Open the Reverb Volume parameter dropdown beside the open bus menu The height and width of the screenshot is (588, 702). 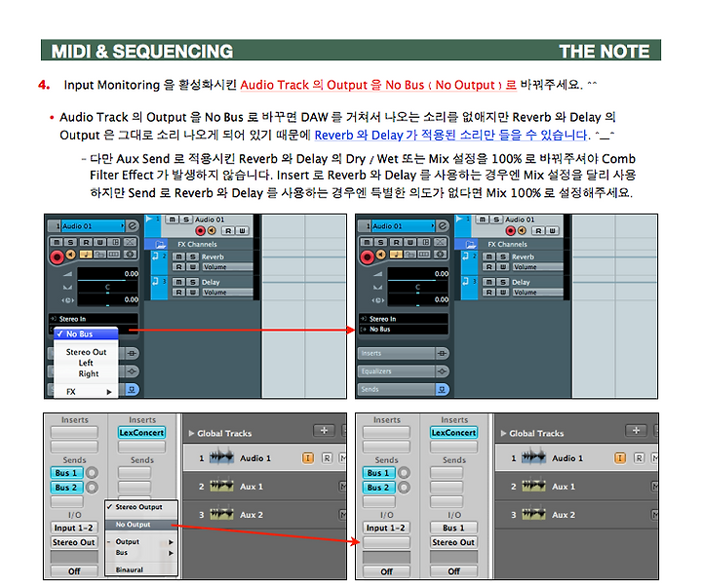[x=227, y=267]
